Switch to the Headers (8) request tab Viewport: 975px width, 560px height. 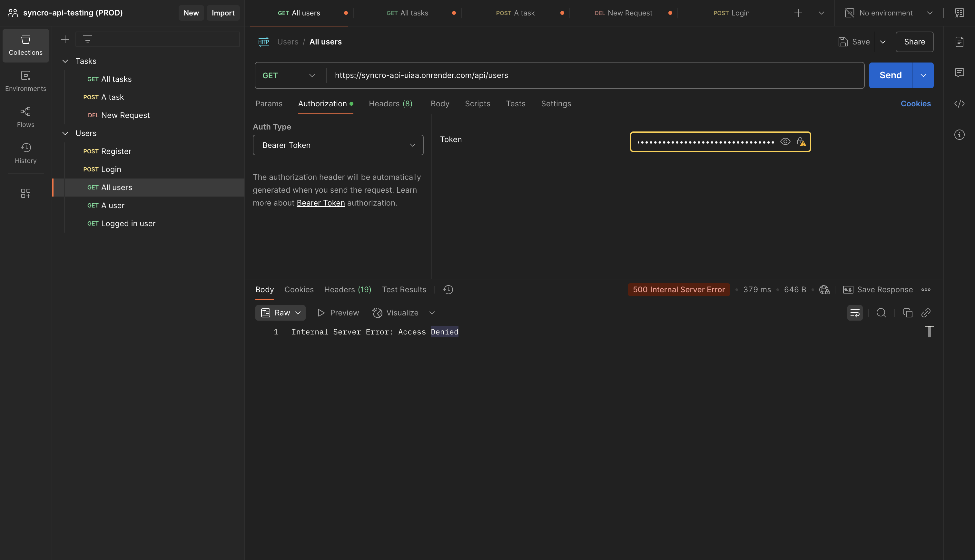(x=390, y=103)
